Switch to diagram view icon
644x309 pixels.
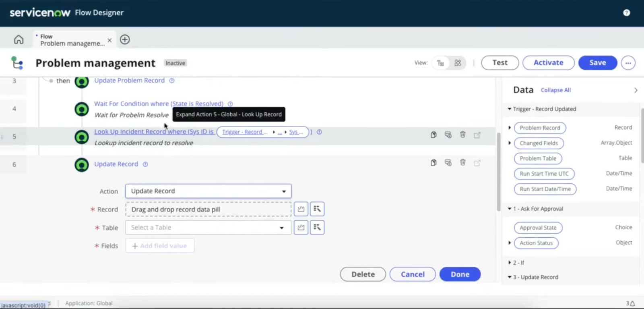click(x=458, y=63)
